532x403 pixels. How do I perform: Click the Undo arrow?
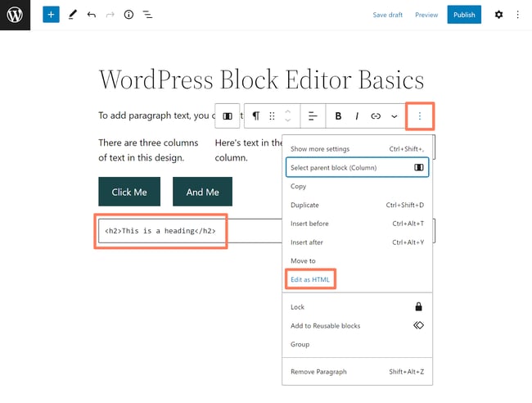click(x=91, y=15)
